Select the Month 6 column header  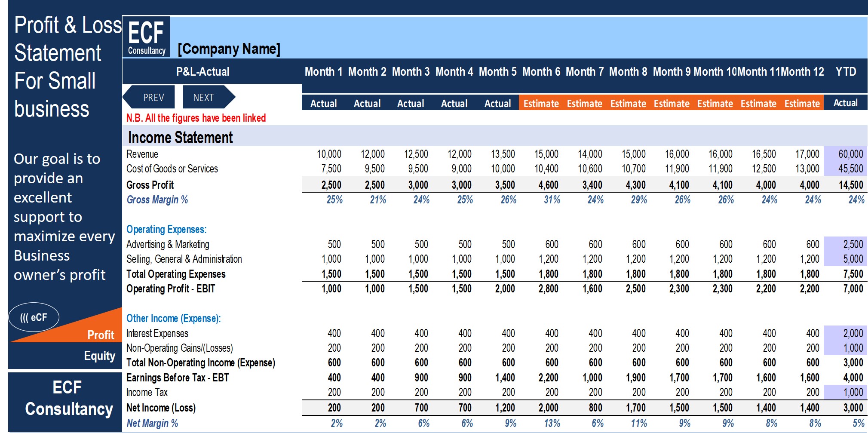pos(541,72)
